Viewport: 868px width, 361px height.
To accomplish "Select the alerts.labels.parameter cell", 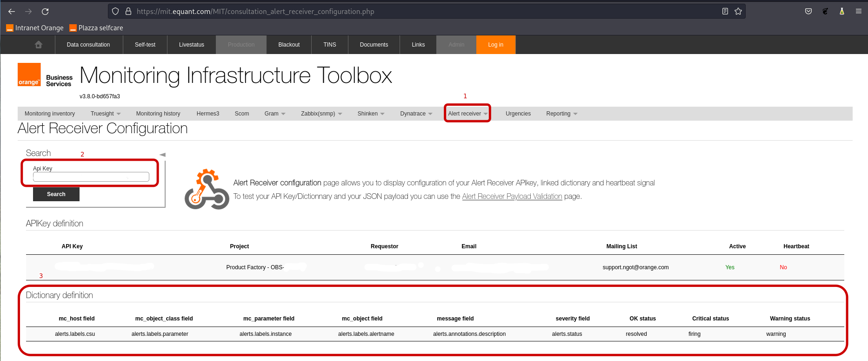I will click(x=160, y=334).
